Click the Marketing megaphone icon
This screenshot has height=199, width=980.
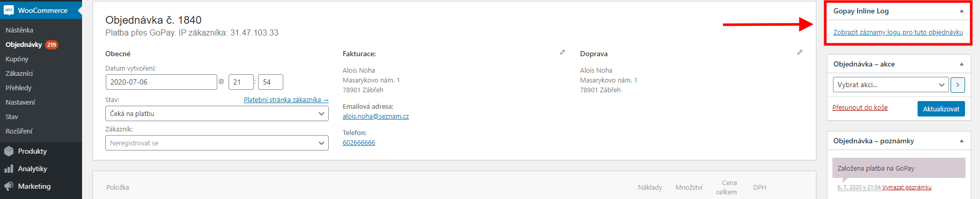point(9,186)
